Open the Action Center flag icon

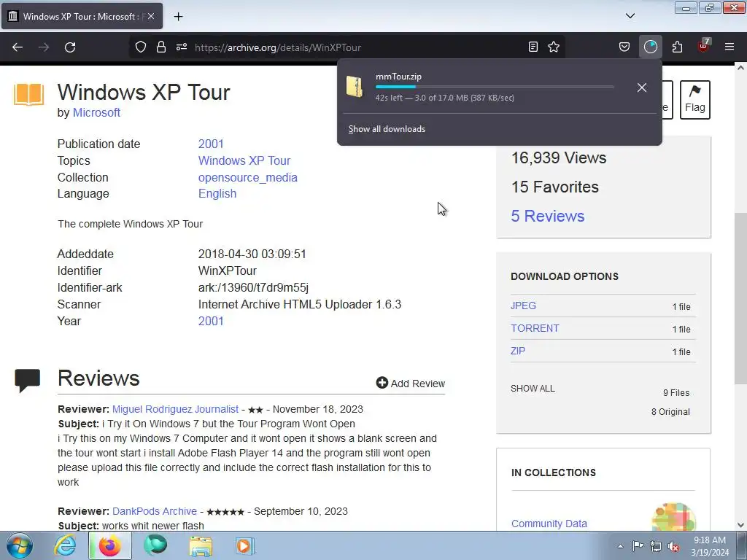point(638,545)
